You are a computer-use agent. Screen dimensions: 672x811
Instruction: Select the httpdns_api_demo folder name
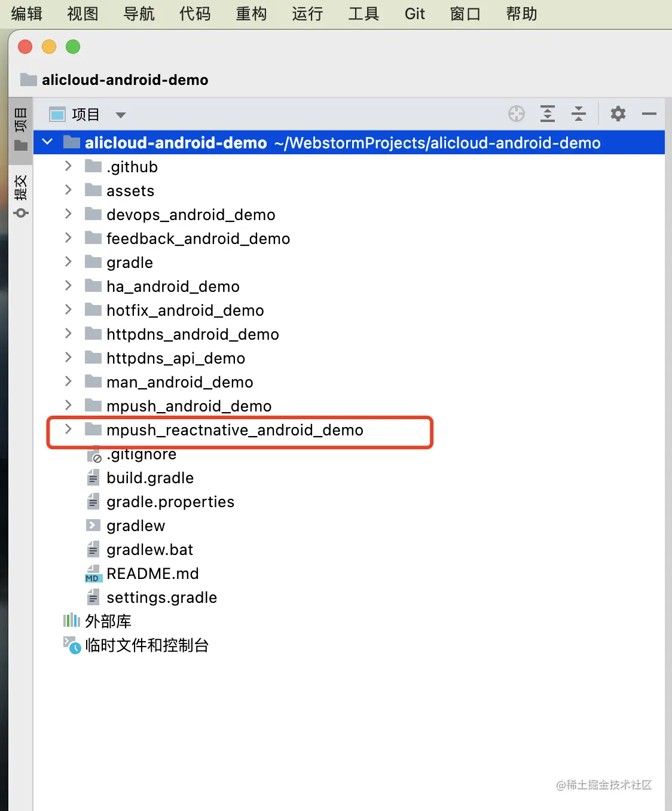point(176,358)
